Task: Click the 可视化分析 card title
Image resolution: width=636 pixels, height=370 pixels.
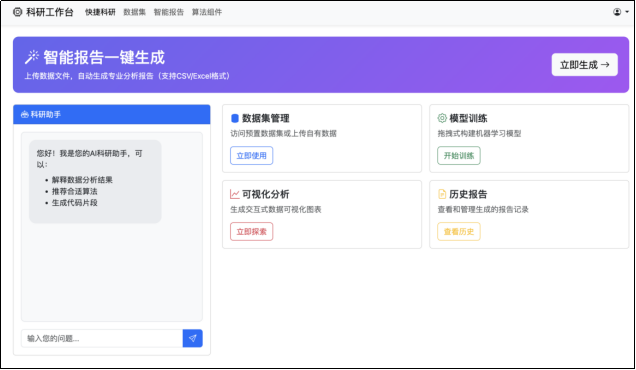Action: coord(266,194)
